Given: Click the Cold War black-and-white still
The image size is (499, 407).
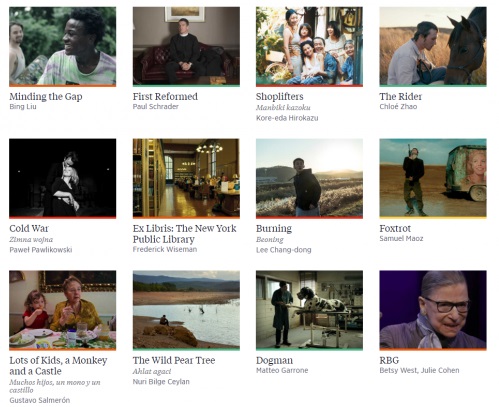Looking at the screenshot, I should pyautogui.click(x=63, y=178).
